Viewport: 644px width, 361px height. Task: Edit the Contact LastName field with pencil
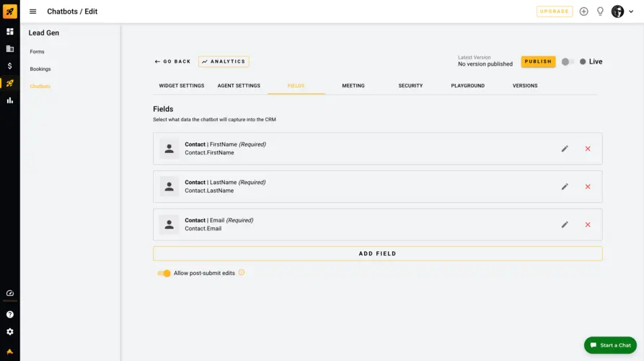coord(565,187)
